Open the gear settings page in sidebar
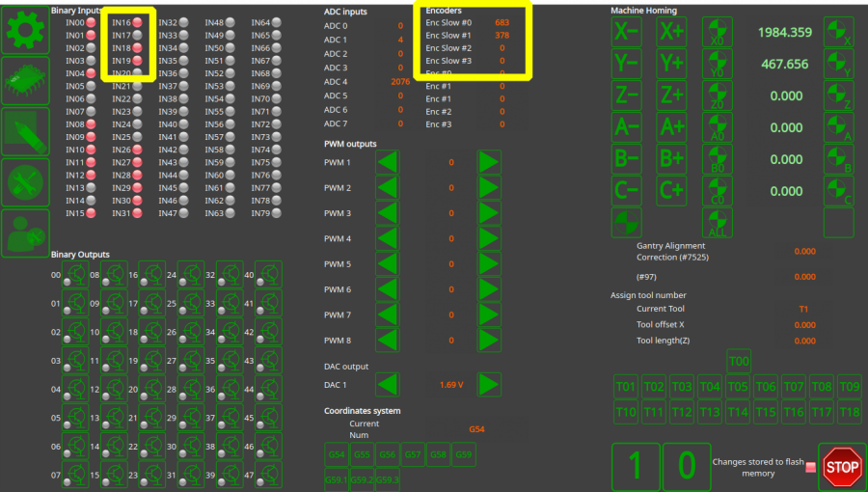Image resolution: width=868 pixels, height=492 pixels. click(x=25, y=30)
